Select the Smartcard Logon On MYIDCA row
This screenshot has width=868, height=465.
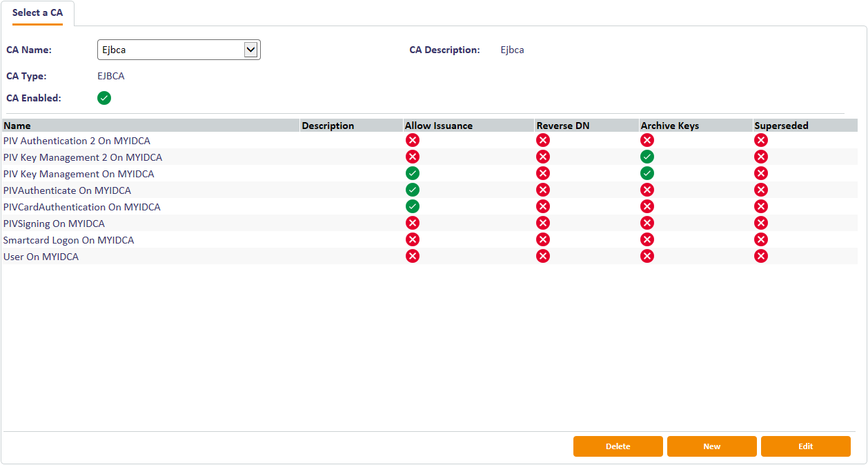point(68,240)
